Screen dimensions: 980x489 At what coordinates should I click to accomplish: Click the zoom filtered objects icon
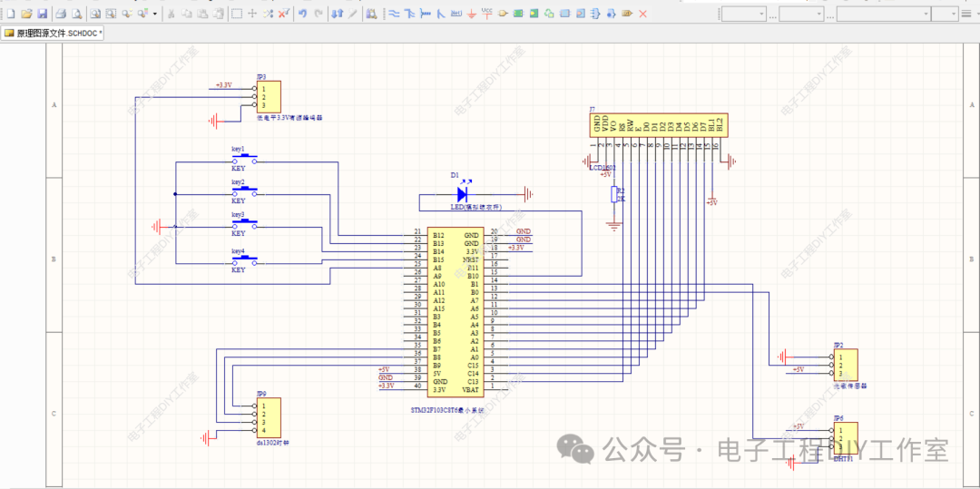(142, 13)
